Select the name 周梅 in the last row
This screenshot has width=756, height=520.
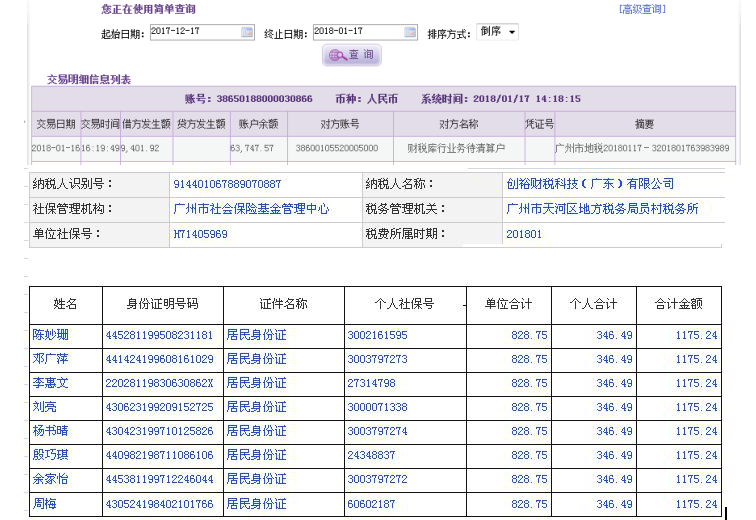click(44, 503)
